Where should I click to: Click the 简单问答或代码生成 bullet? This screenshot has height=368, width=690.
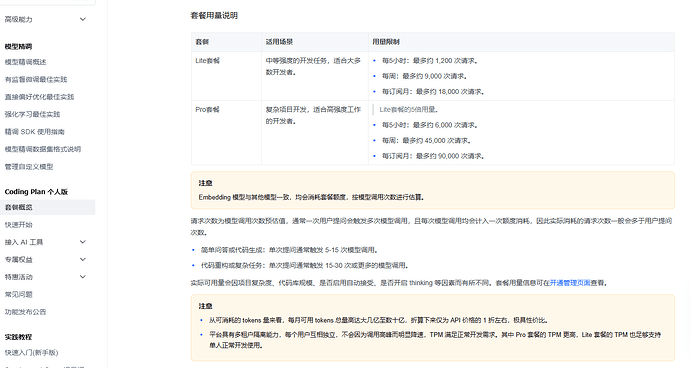coord(290,250)
